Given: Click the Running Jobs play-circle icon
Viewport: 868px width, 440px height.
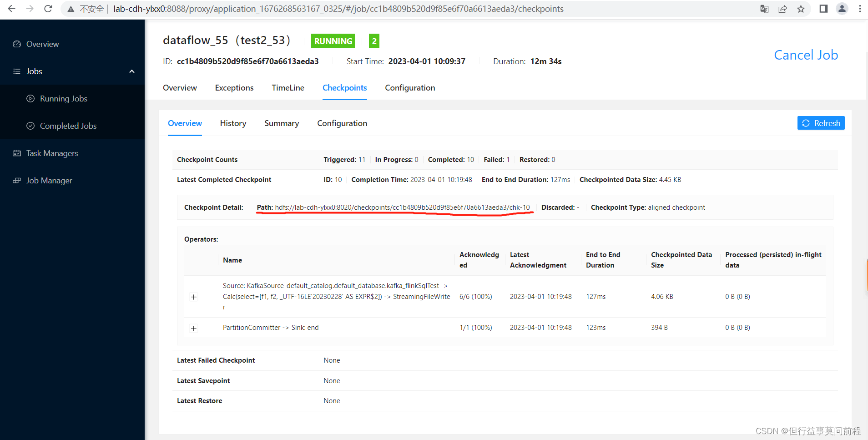Looking at the screenshot, I should 30,99.
